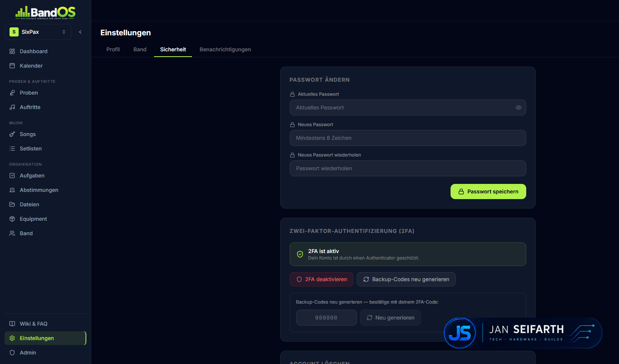Click the Abstimmungen vote icon
619x364 pixels.
coord(12,190)
